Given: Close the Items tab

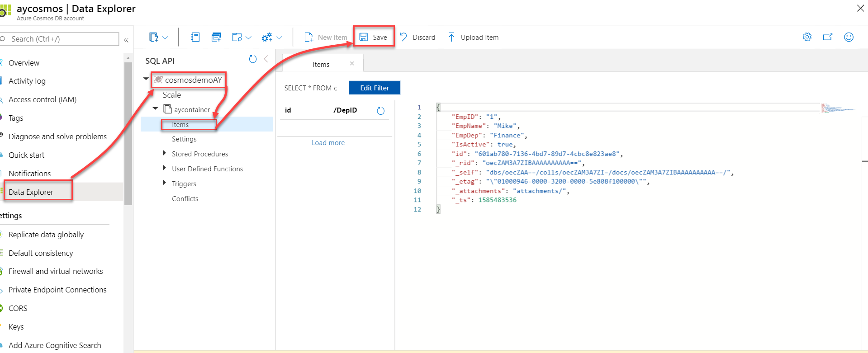Looking at the screenshot, I should coord(352,64).
